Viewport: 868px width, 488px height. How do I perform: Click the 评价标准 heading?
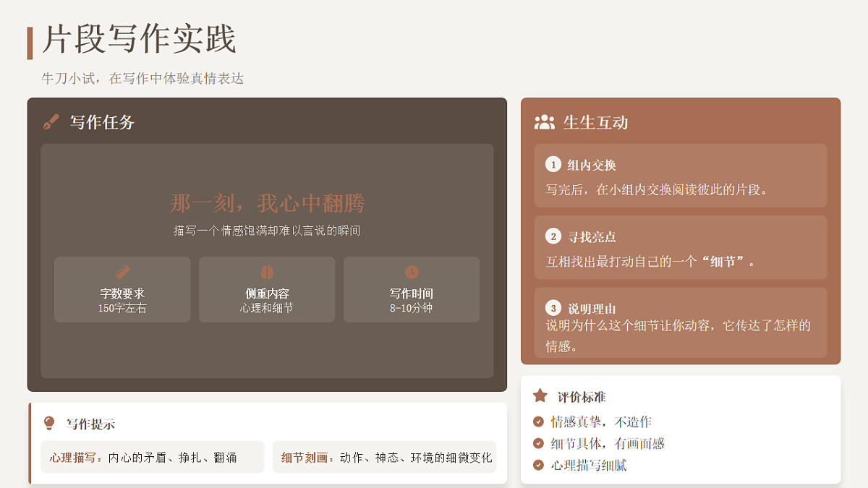click(x=582, y=397)
